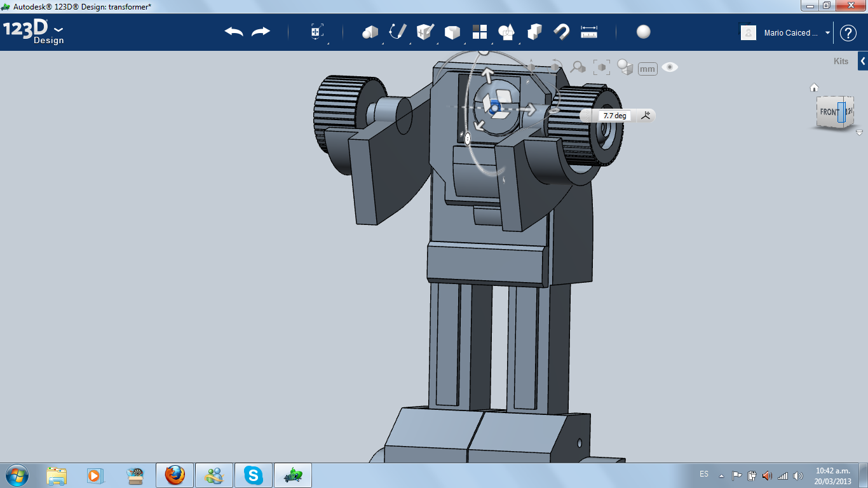Viewport: 868px width, 488px height.
Task: Select the Measure ruler tool
Action: click(x=589, y=32)
